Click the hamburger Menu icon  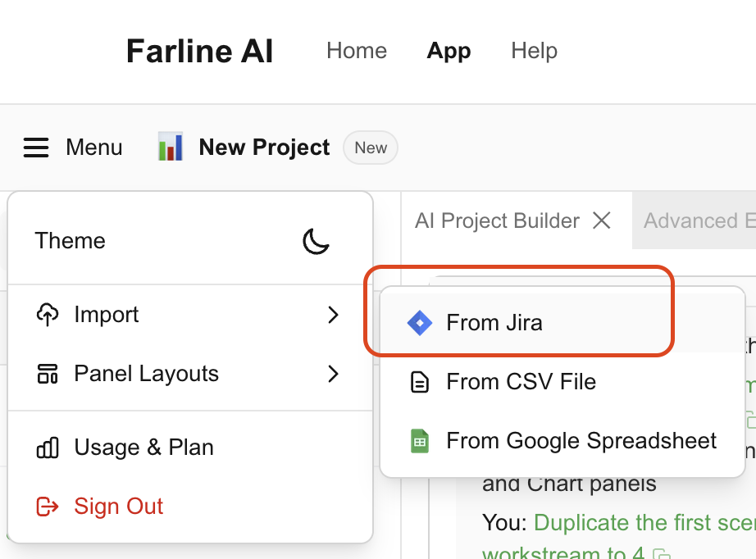36,148
